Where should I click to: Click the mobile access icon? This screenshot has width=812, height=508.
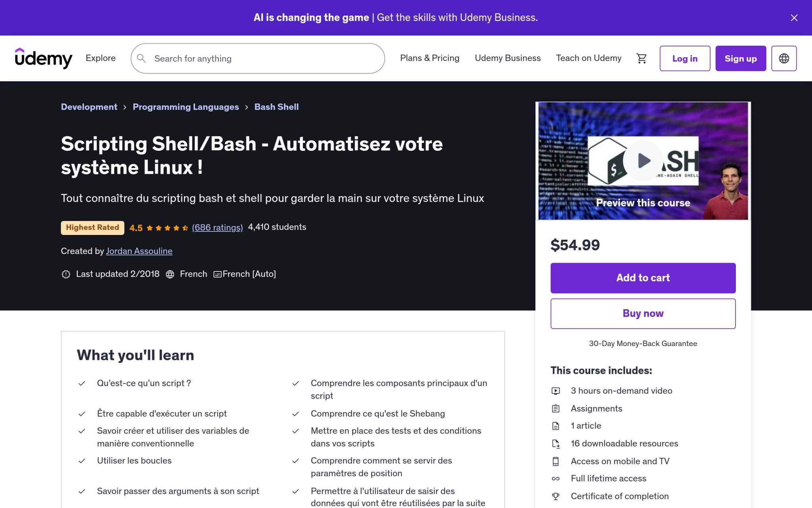click(x=556, y=461)
